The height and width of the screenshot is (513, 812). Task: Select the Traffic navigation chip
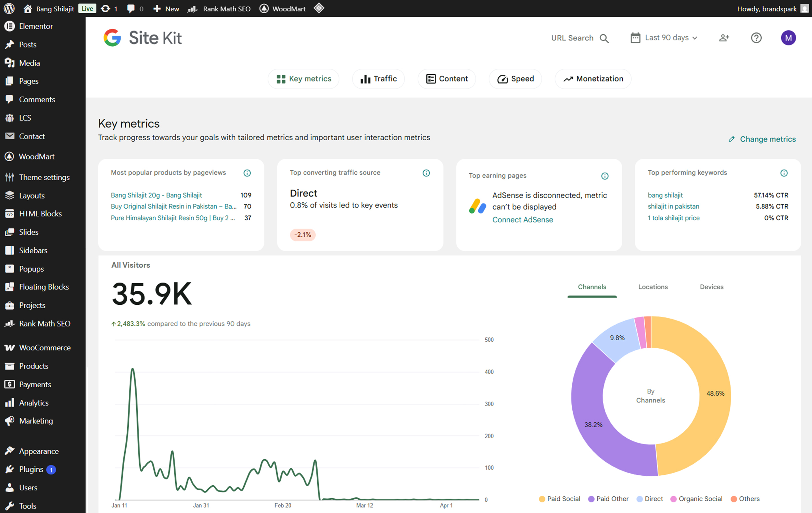(x=378, y=79)
